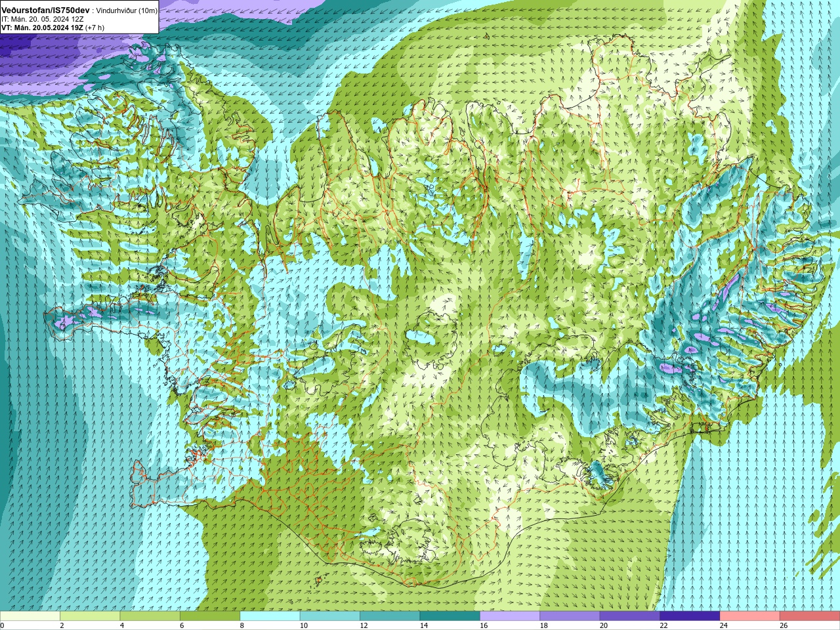Pick the teal 12–14 legend swatch
This screenshot has width=840, height=630.
[x=390, y=616]
